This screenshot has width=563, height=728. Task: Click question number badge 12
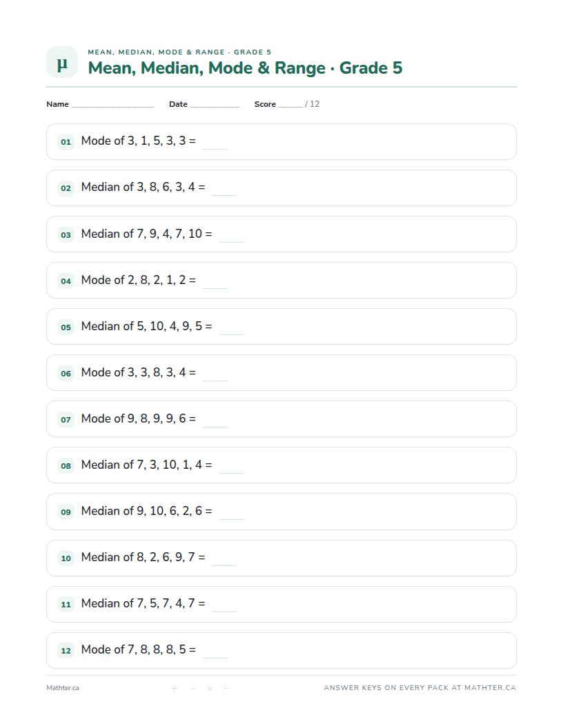66,651
